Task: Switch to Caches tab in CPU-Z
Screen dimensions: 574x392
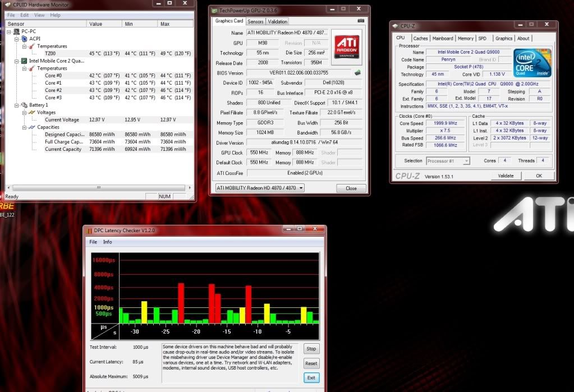Action: (x=421, y=39)
